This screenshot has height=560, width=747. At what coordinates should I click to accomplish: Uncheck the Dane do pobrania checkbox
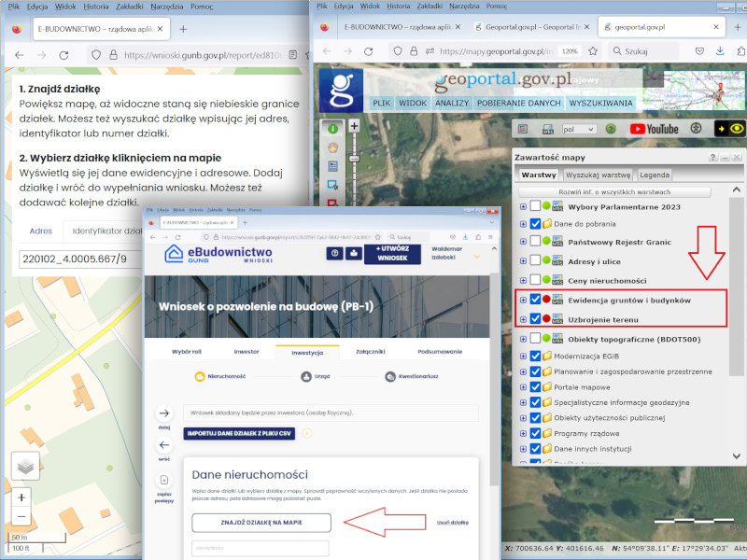pos(535,223)
